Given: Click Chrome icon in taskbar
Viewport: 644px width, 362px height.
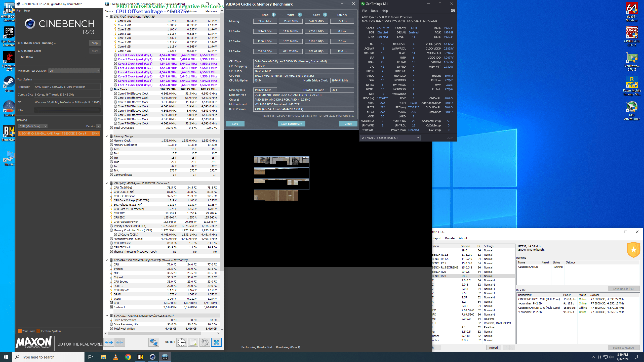Looking at the screenshot, I should (x=128, y=357).
